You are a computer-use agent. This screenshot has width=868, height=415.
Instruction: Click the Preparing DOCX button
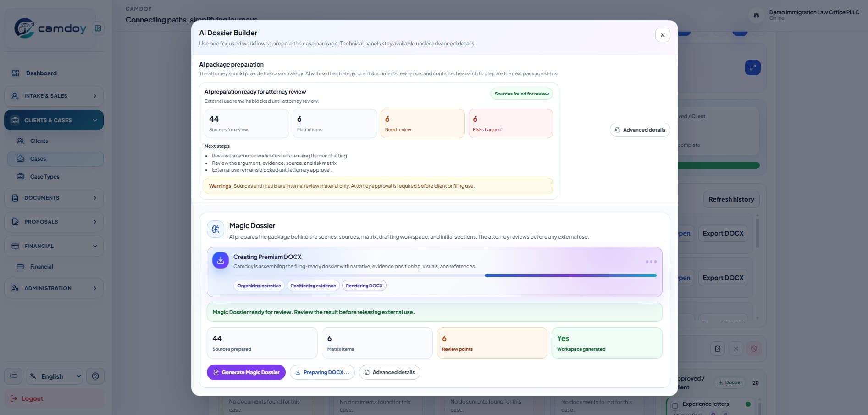pos(322,372)
